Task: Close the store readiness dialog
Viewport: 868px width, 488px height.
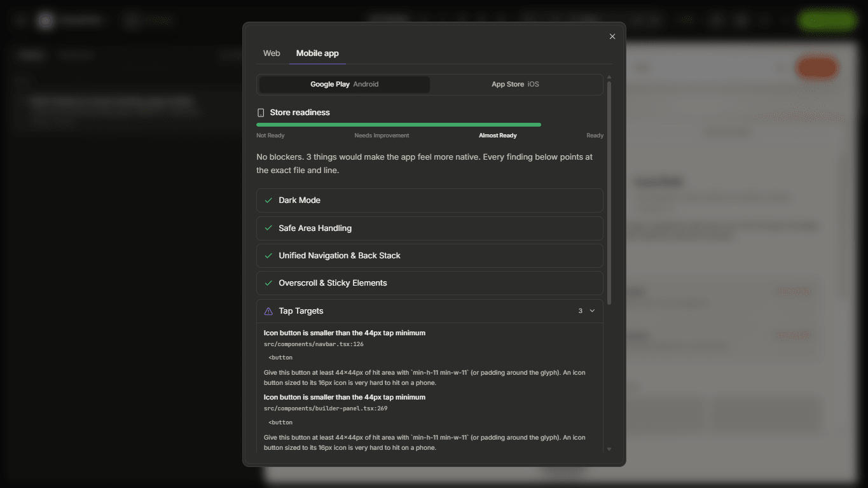Action: [x=612, y=36]
